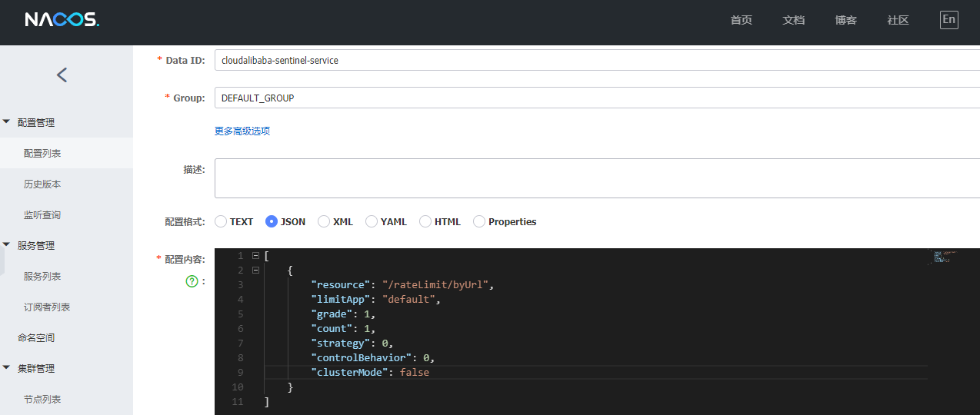Screen dimensions: 980x415
Task: Click the code editor minimap
Action: click(943, 257)
